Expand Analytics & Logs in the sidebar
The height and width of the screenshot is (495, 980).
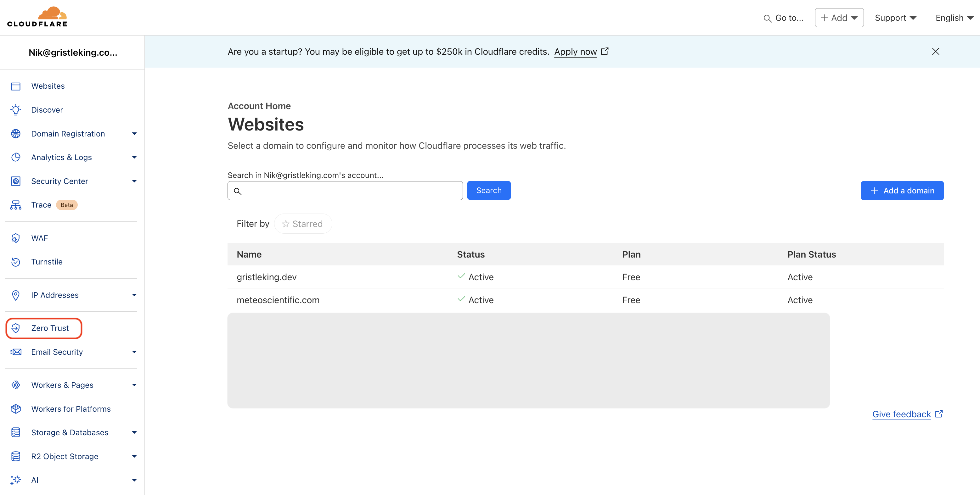(134, 157)
